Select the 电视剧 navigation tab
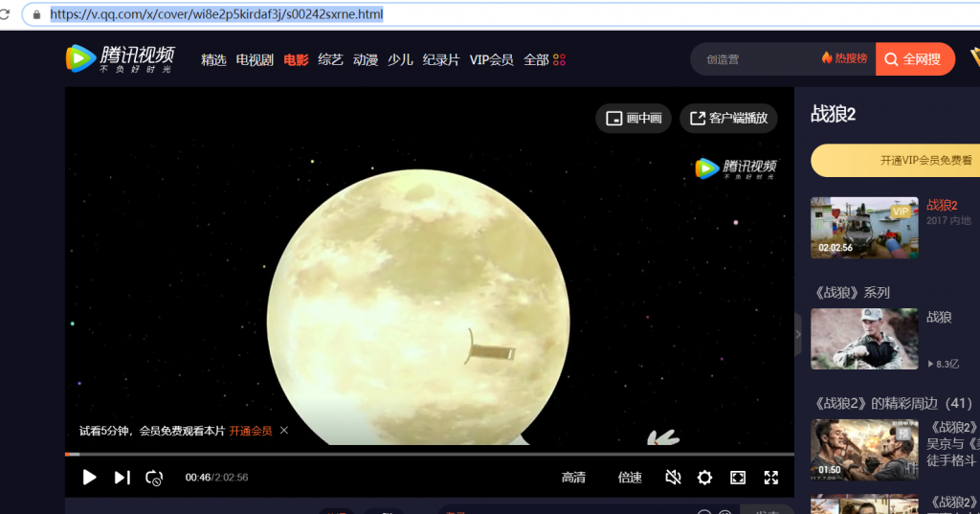Image resolution: width=980 pixels, height=514 pixels. 255,59
